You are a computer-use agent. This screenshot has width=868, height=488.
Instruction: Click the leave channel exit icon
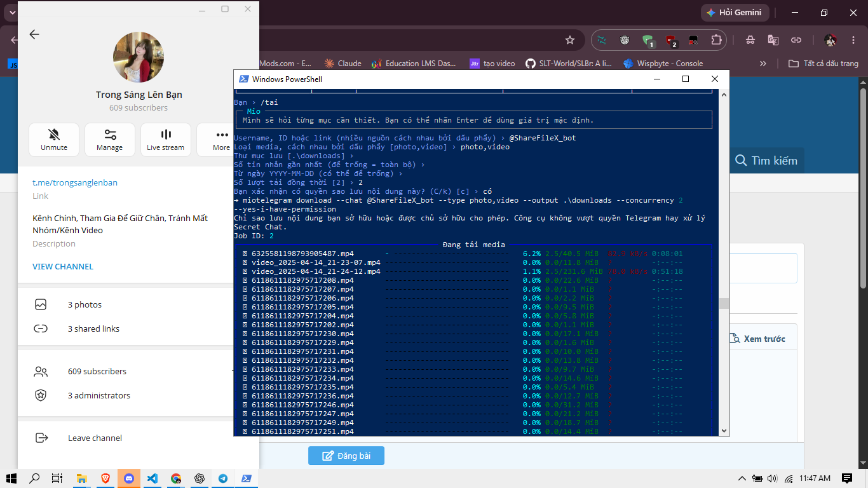point(41,438)
